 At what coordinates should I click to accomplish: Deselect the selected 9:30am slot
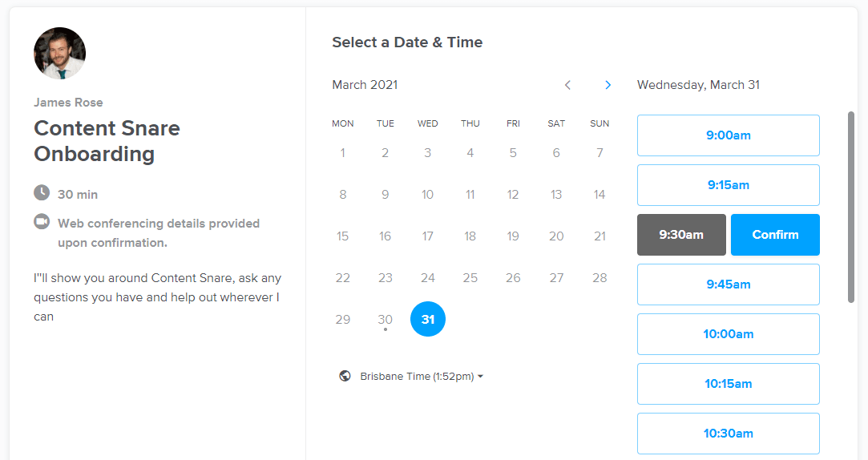click(x=681, y=235)
